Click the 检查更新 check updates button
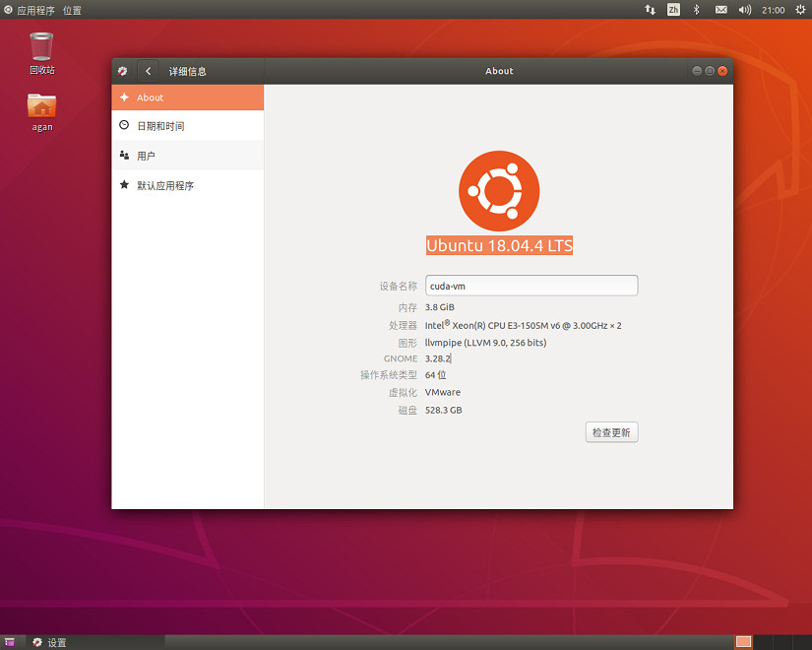The height and width of the screenshot is (650, 812). click(611, 432)
